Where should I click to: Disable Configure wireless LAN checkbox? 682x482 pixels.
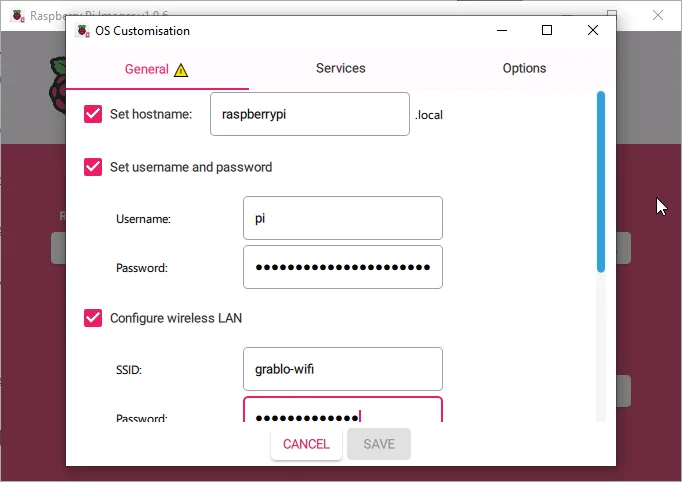pos(93,318)
